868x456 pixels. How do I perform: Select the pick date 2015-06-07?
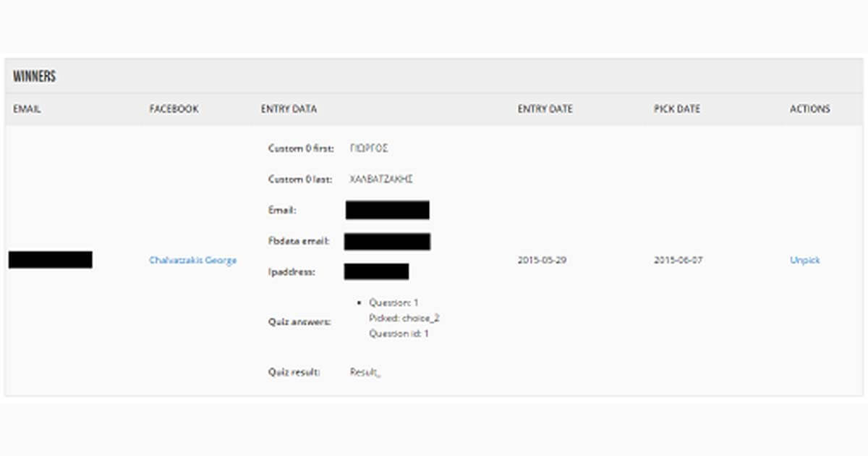(678, 261)
